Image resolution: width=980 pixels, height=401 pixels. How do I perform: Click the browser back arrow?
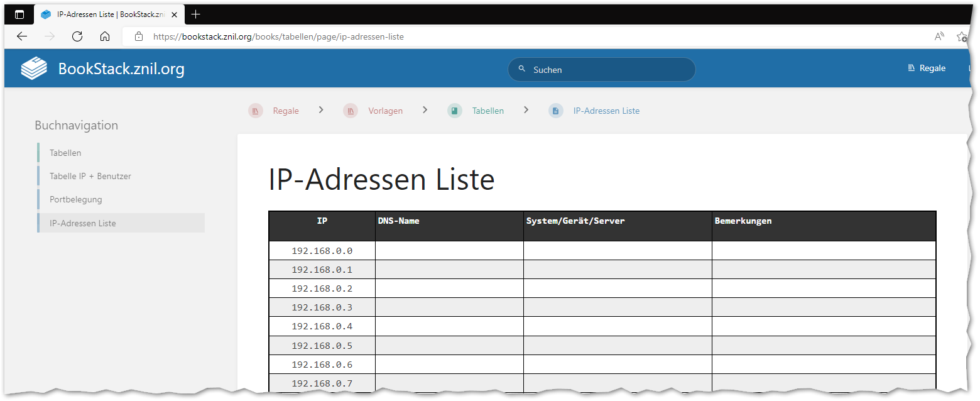(x=22, y=36)
